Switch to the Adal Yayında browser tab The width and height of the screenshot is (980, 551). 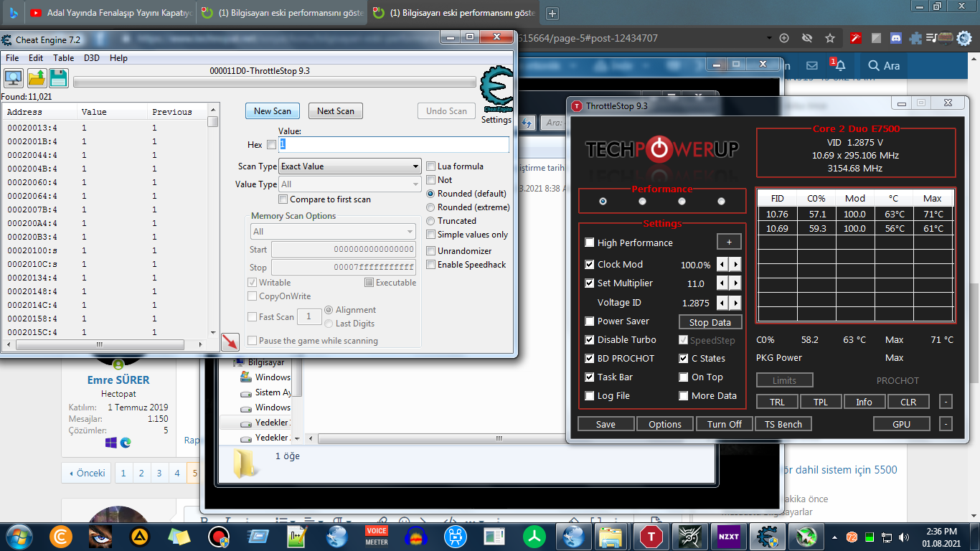[x=110, y=13]
